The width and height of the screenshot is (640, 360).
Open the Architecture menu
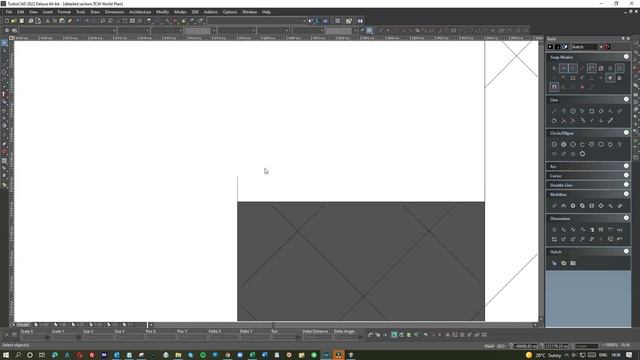click(x=140, y=12)
